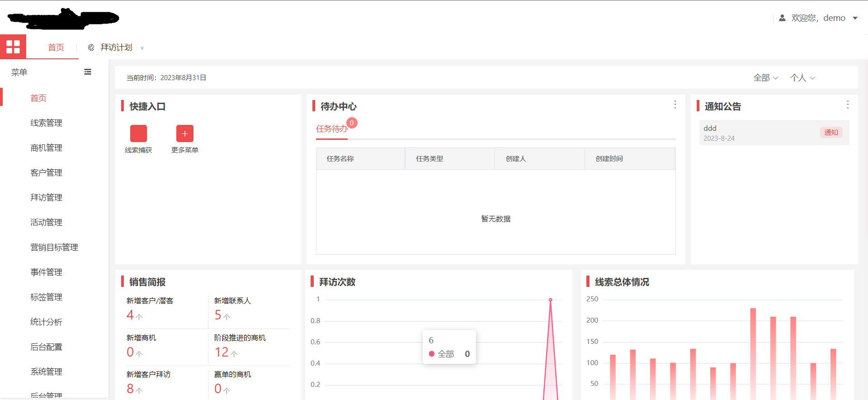868x400 pixels.
Task: Click the 更多菜单 plus icon
Action: click(x=184, y=133)
